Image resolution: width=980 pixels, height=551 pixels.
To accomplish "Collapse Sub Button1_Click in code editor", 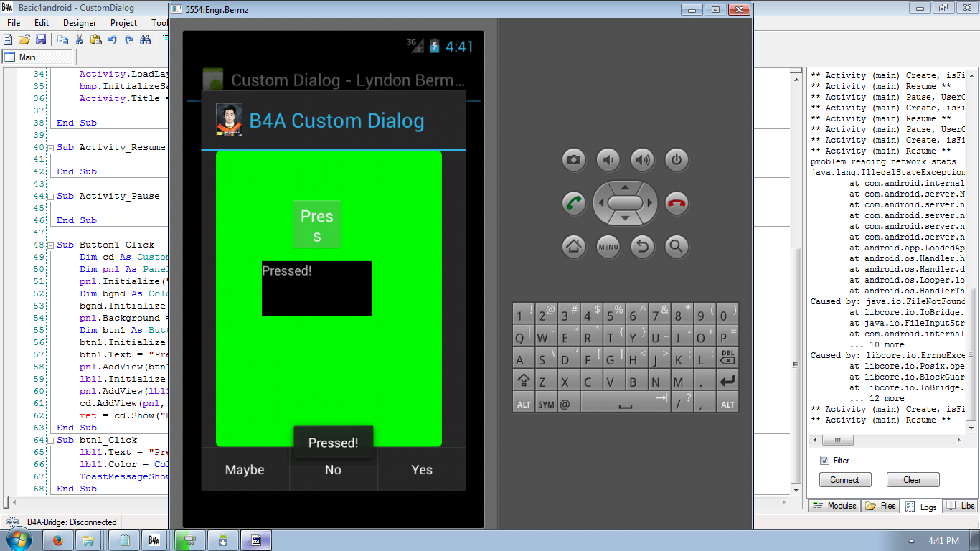I will tap(50, 245).
